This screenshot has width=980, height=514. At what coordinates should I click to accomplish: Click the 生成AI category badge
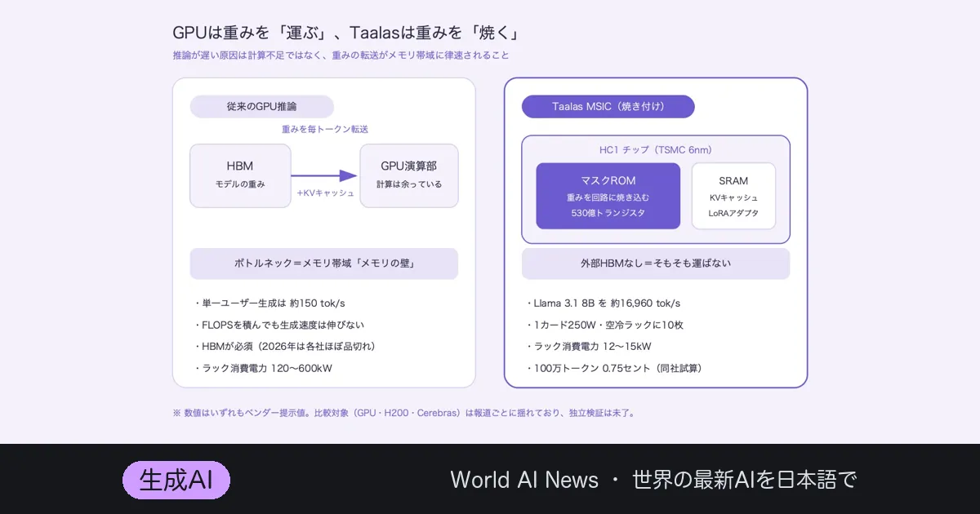(176, 480)
